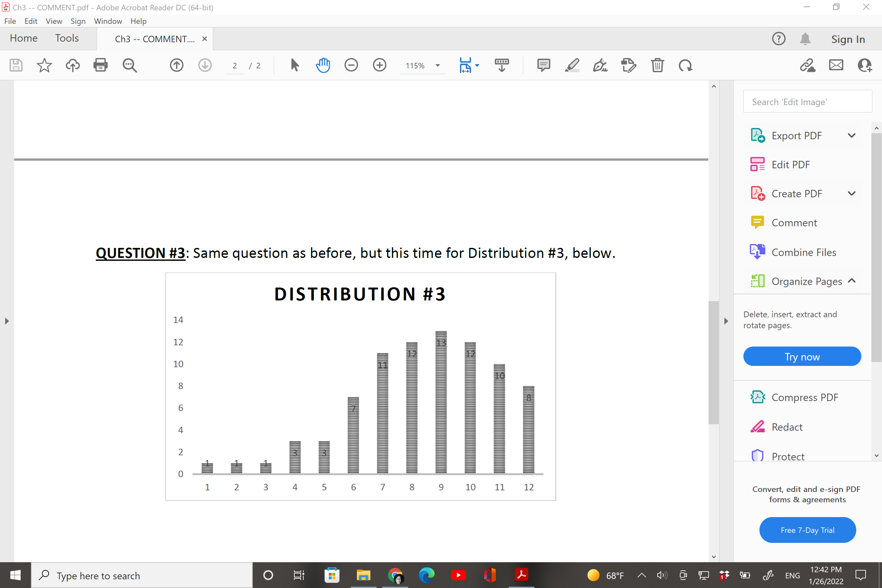Click the page number input field
882x588 pixels.
235,65
